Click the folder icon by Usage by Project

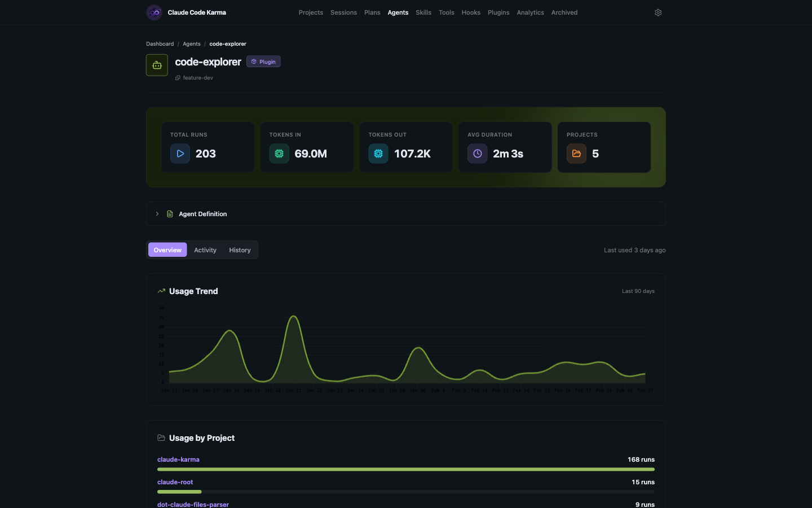pyautogui.click(x=161, y=438)
